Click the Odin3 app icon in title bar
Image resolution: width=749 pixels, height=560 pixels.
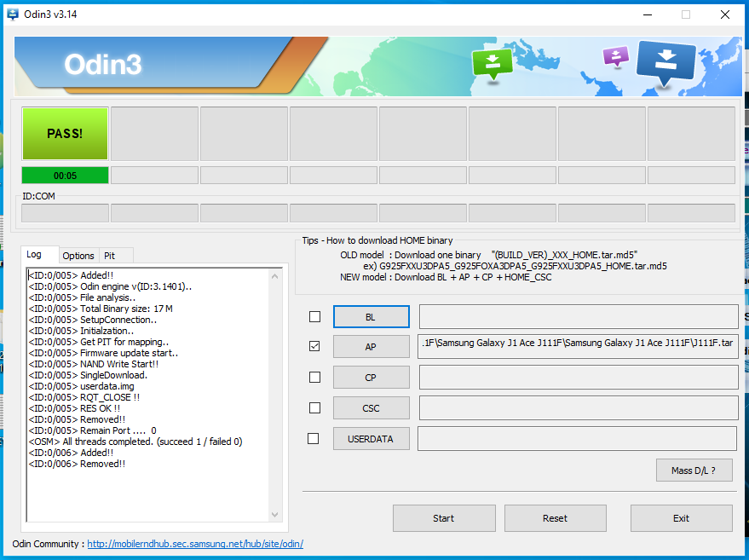pyautogui.click(x=13, y=14)
